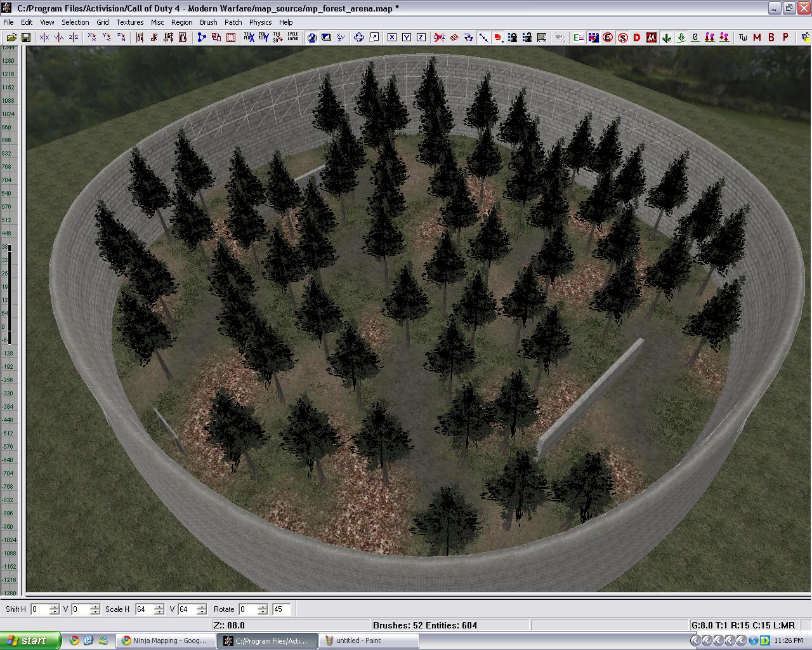Click the underlined zero toolbar icon
812x650 pixels.
pos(695,37)
